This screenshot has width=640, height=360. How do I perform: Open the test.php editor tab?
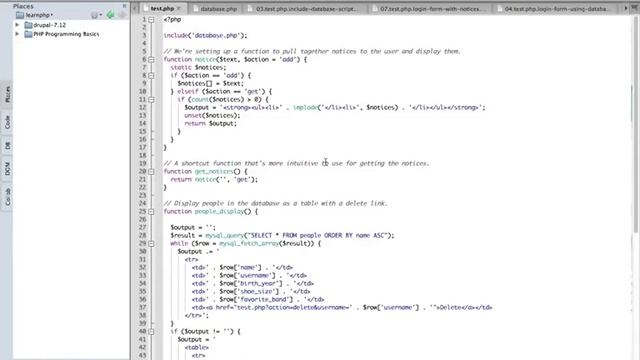[162, 8]
